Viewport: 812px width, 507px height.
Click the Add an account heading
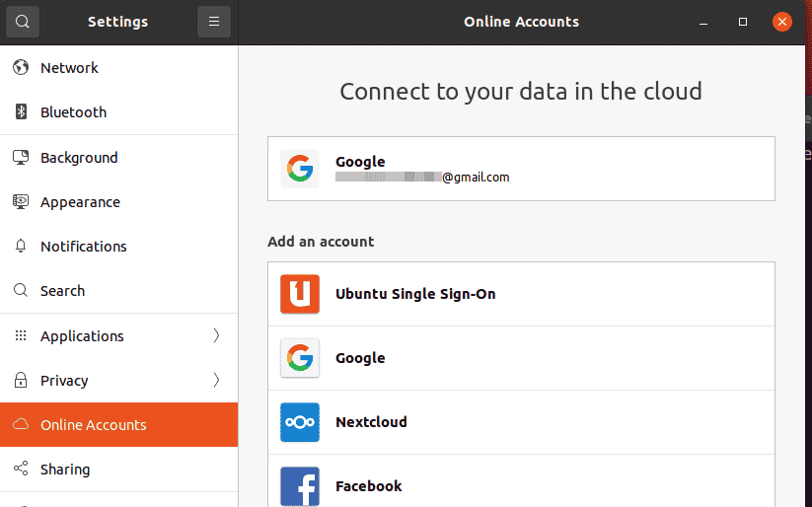click(321, 242)
